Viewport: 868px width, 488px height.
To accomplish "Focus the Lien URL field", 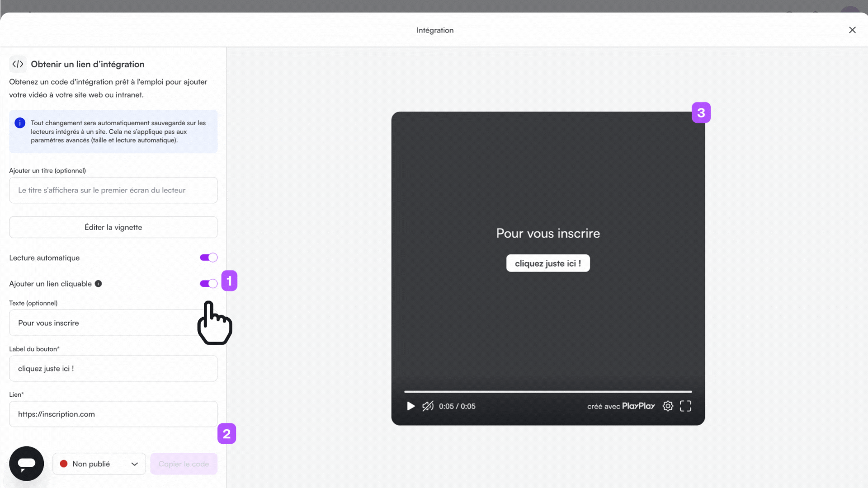I will [113, 414].
